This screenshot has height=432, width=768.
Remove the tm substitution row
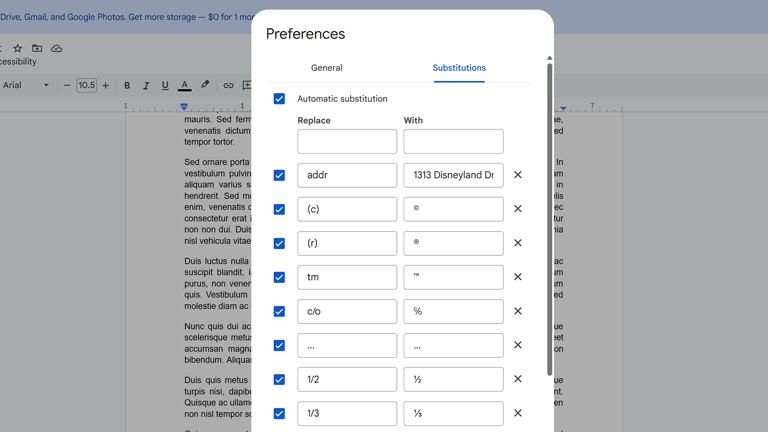click(x=518, y=277)
